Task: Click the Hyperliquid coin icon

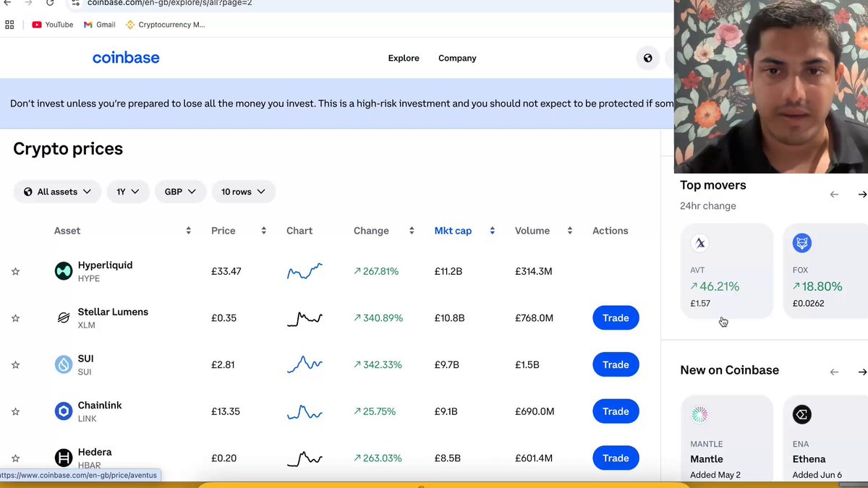Action: 64,271
